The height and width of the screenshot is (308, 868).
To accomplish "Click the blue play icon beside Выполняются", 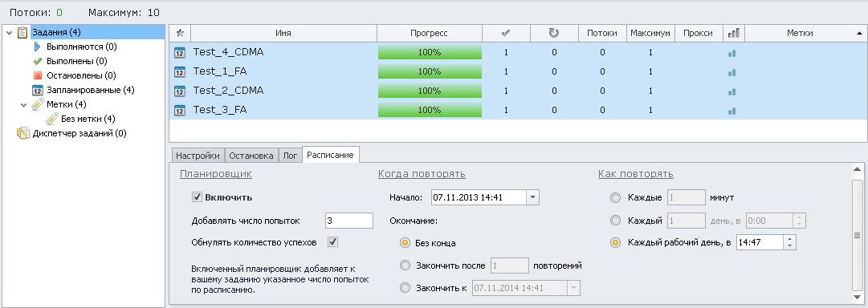I will coord(38,47).
